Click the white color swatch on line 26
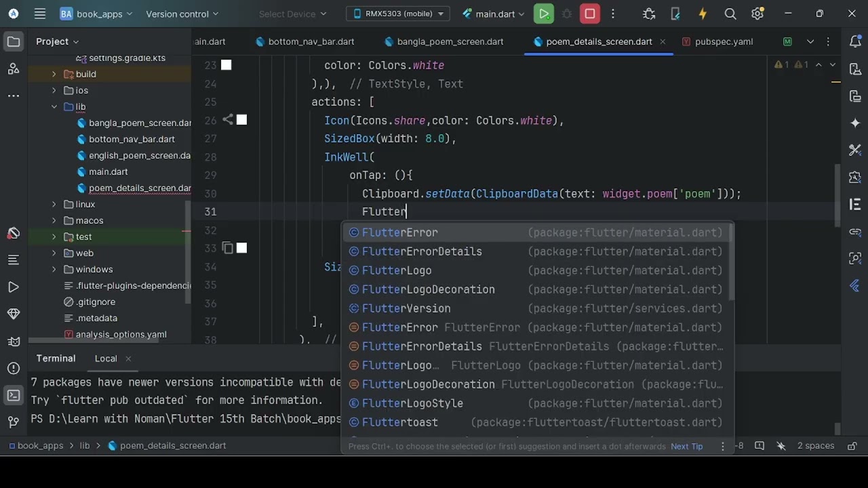The image size is (868, 488). [241, 120]
